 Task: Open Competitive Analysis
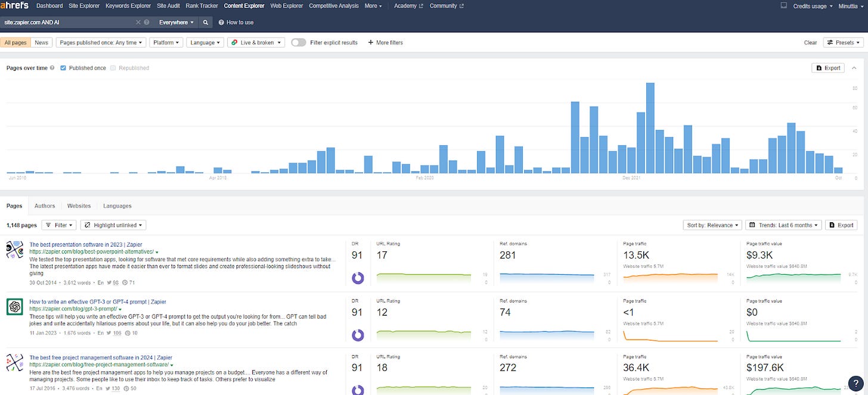tap(334, 6)
